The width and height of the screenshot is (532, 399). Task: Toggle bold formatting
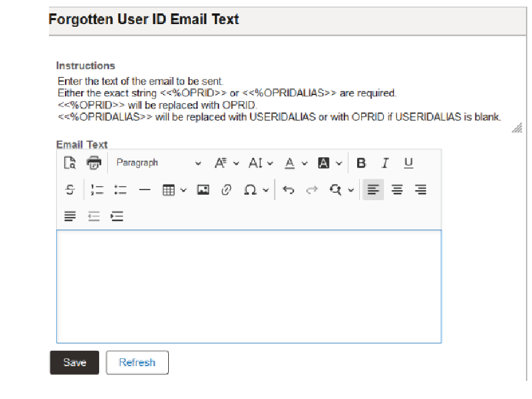point(361,163)
